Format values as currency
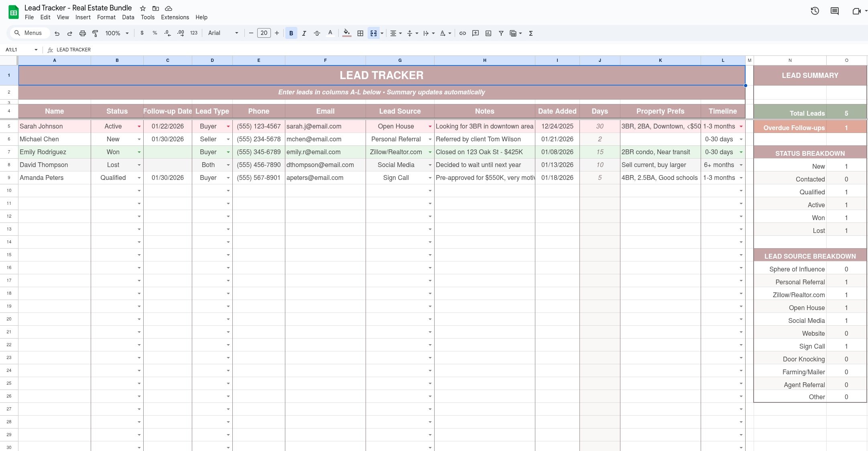The width and height of the screenshot is (868, 451). (x=142, y=33)
